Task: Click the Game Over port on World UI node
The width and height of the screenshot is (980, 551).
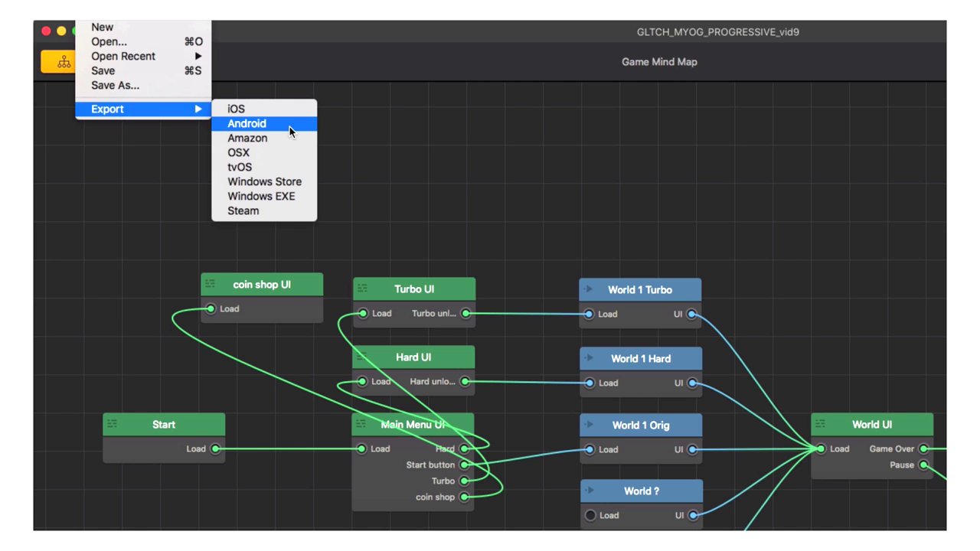Action: (923, 449)
